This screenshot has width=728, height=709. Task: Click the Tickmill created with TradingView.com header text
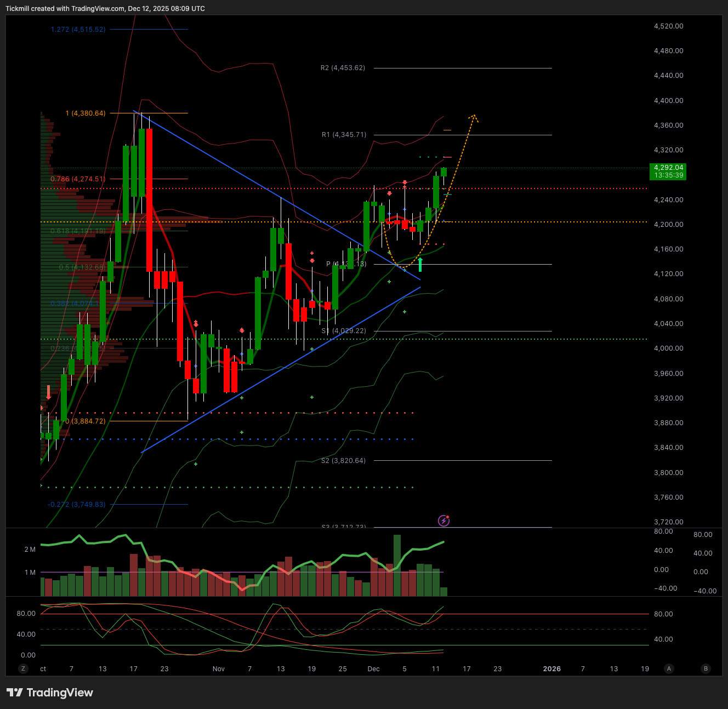tap(105, 9)
